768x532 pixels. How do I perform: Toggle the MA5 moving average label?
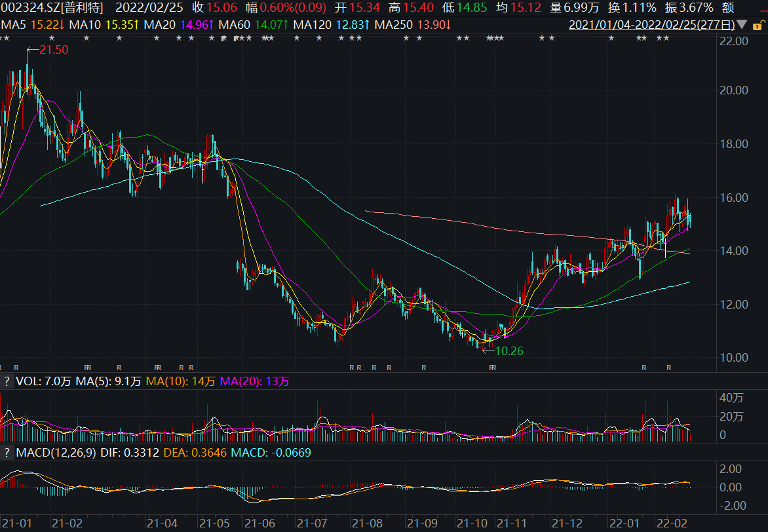(x=12, y=25)
